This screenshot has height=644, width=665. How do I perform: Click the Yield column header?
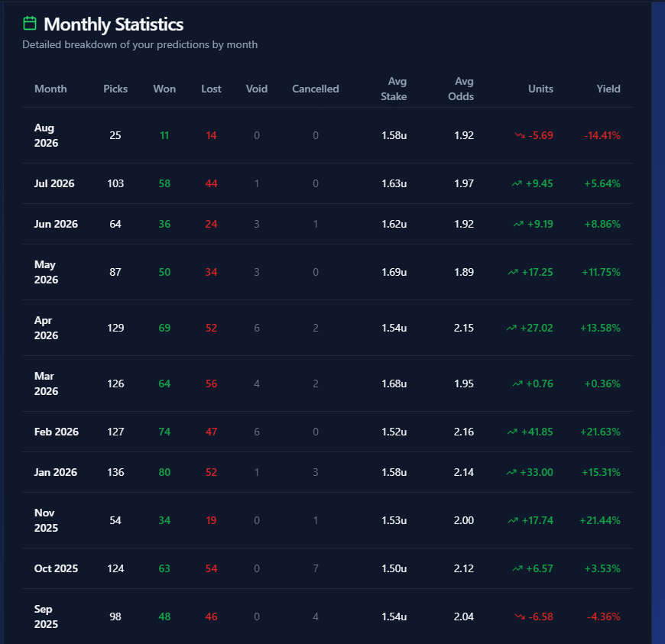coord(608,89)
